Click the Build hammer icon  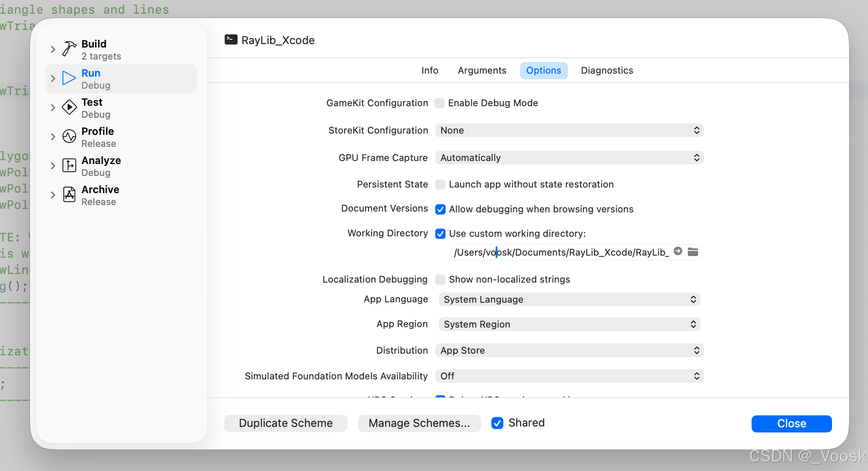pyautogui.click(x=69, y=49)
